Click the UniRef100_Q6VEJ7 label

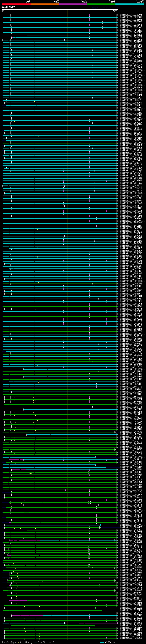pos(131,65)
